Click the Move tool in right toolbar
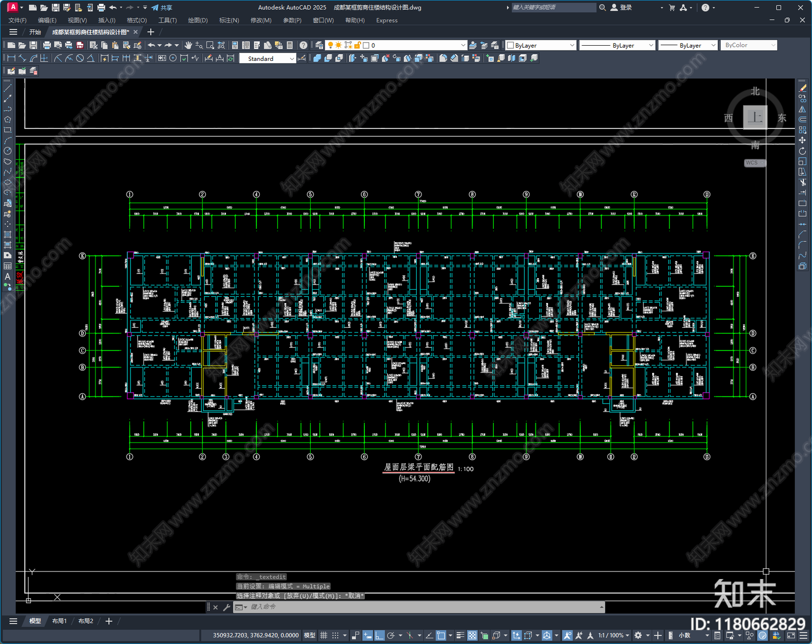 802,140
